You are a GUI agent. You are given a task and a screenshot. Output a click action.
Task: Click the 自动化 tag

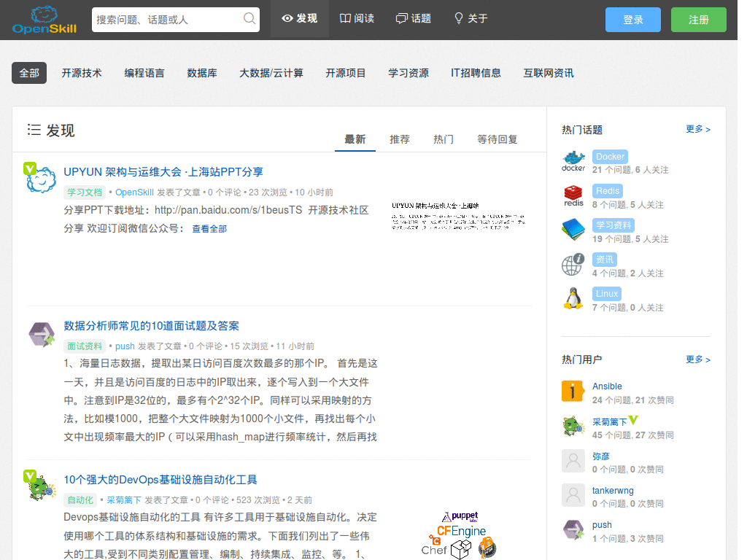point(80,500)
